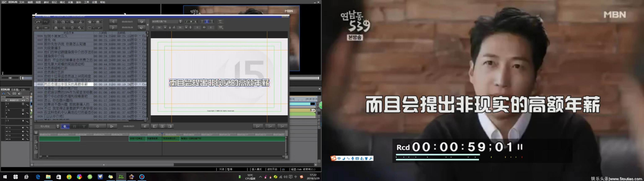
Task: Align subtitle text left
Action: [x=202, y=22]
